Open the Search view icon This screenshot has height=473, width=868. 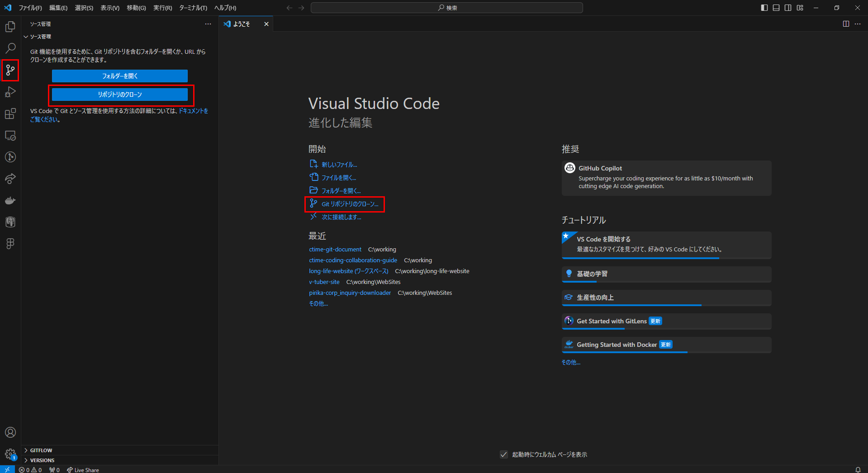tap(10, 48)
